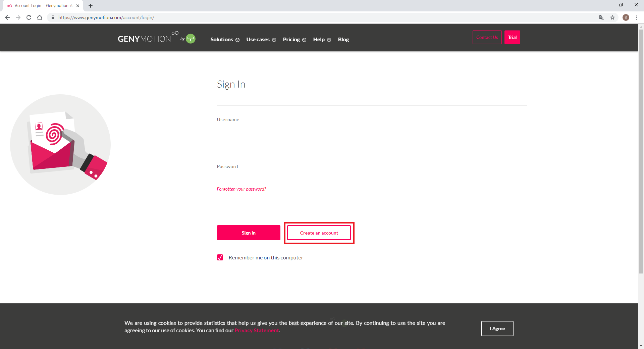This screenshot has height=349, width=644.
Task: Click the page vertical scrollbar thumb
Action: point(641,152)
